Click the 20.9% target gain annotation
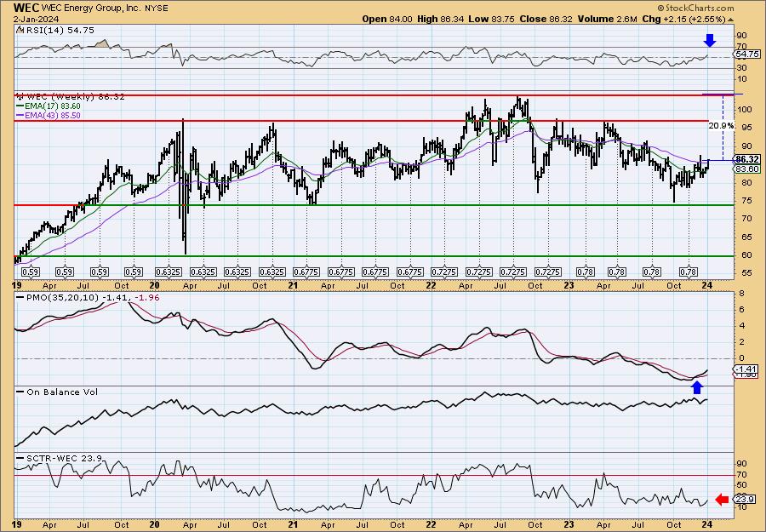This screenshot has height=532, width=766. pyautogui.click(x=721, y=126)
